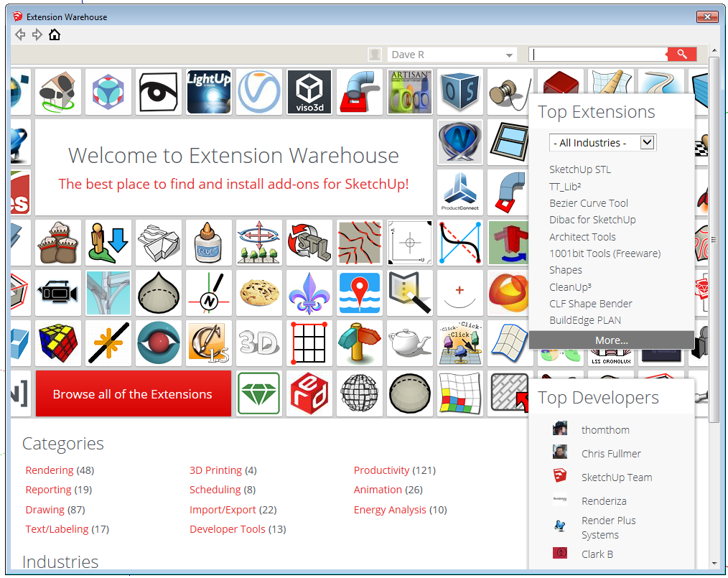Screen dimensions: 728x578
Task: Open the window frame extension icon
Action: pyautogui.click(x=508, y=142)
